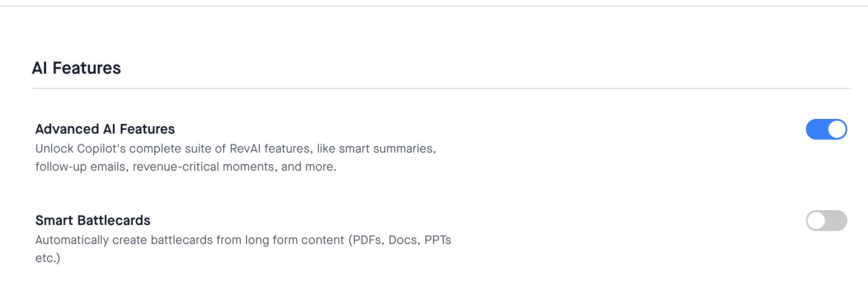Screen dimensions: 868x306
Task: Click the "Advanced AI Features" title
Action: (x=105, y=129)
